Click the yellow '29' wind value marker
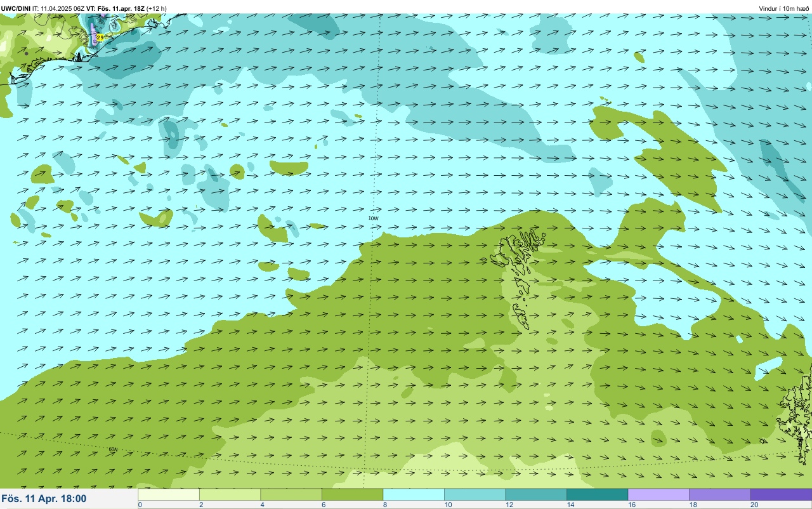Viewport: 812px width, 509px height. pyautogui.click(x=100, y=37)
